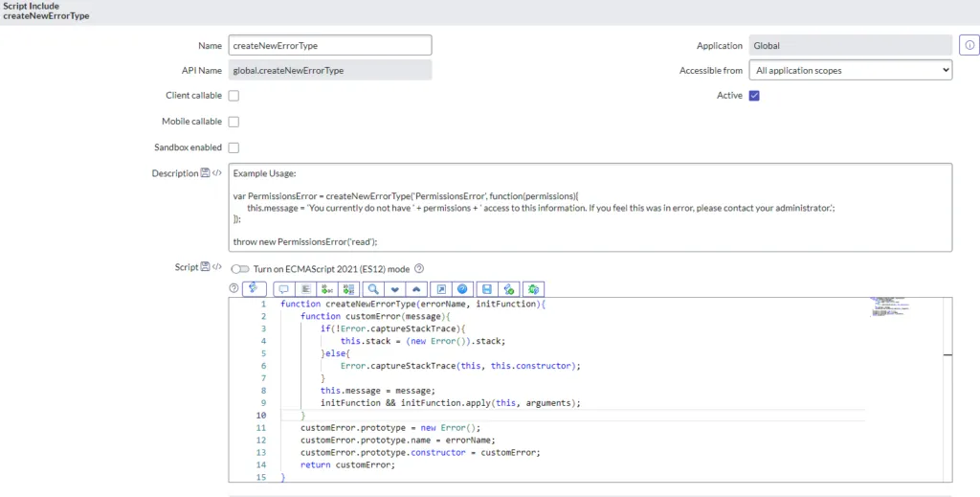Click code 'this.message = message;'

coord(378,391)
